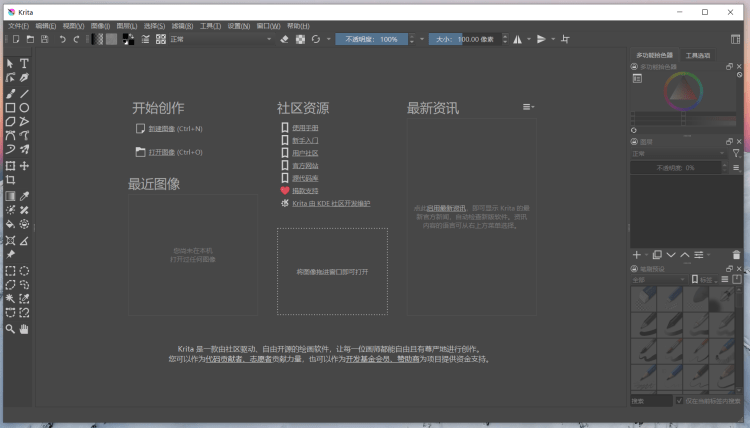This screenshot has height=428, width=750.
Task: Open the 图层(L) menu
Action: click(127, 26)
